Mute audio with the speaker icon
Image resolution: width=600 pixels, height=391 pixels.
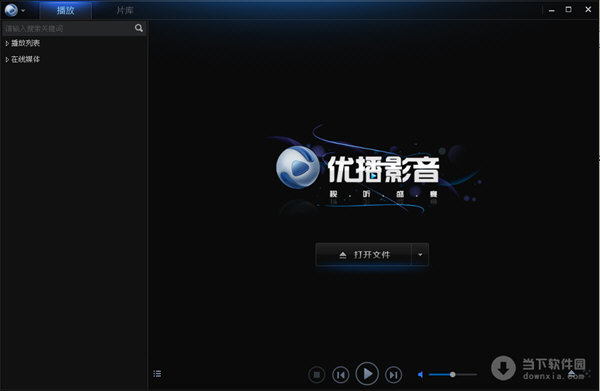coord(421,375)
